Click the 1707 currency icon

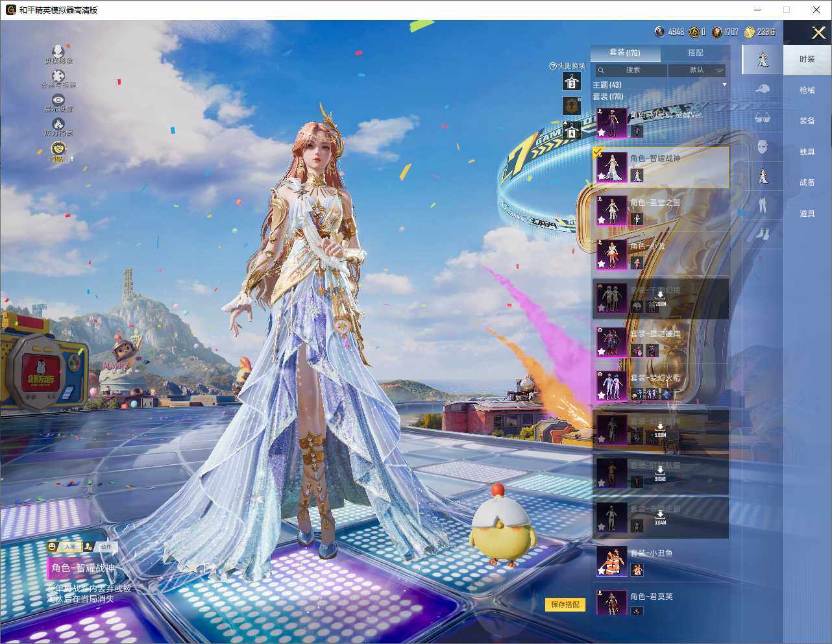[x=717, y=32]
